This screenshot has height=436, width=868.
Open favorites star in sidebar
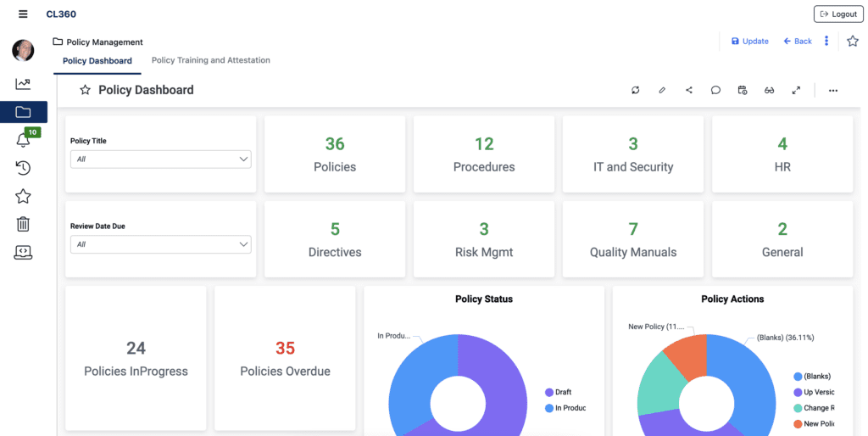pos(23,196)
